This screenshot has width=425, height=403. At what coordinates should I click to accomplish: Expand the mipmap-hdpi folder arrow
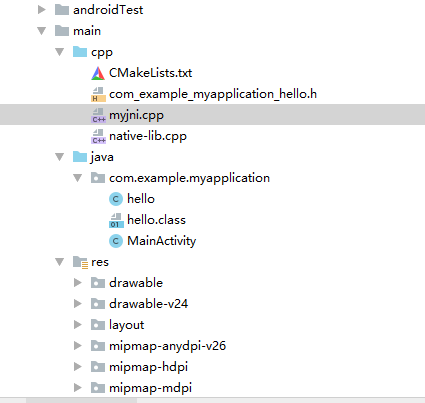[x=78, y=367]
